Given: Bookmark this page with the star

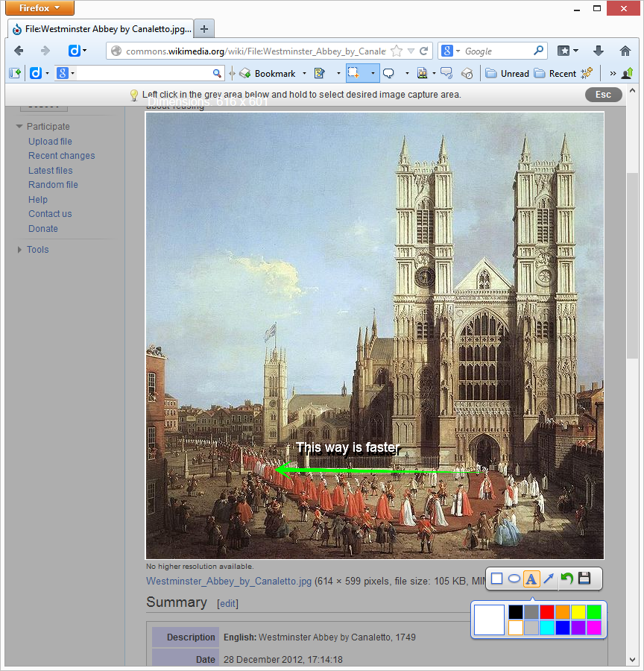Looking at the screenshot, I should coord(397,51).
